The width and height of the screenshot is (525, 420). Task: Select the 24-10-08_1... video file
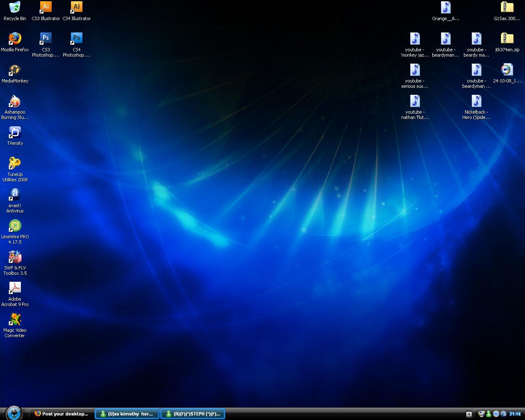507,73
